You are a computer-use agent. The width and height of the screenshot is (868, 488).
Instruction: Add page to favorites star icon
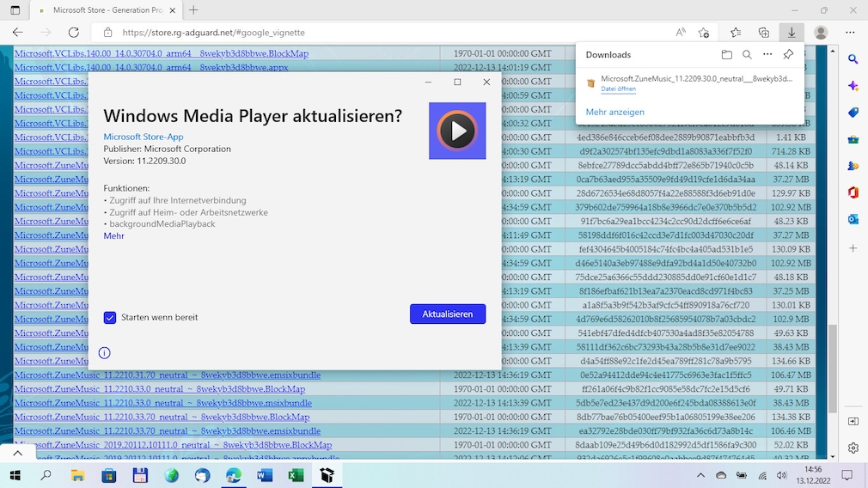tap(704, 32)
